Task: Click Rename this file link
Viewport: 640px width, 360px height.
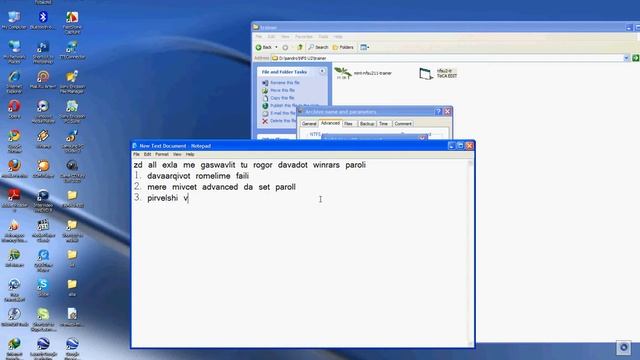Action: tap(284, 82)
